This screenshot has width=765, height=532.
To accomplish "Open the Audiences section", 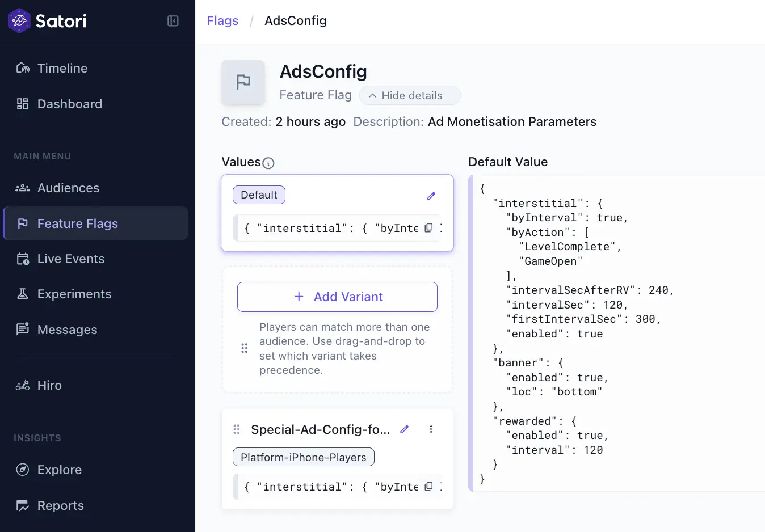I will pyautogui.click(x=68, y=188).
